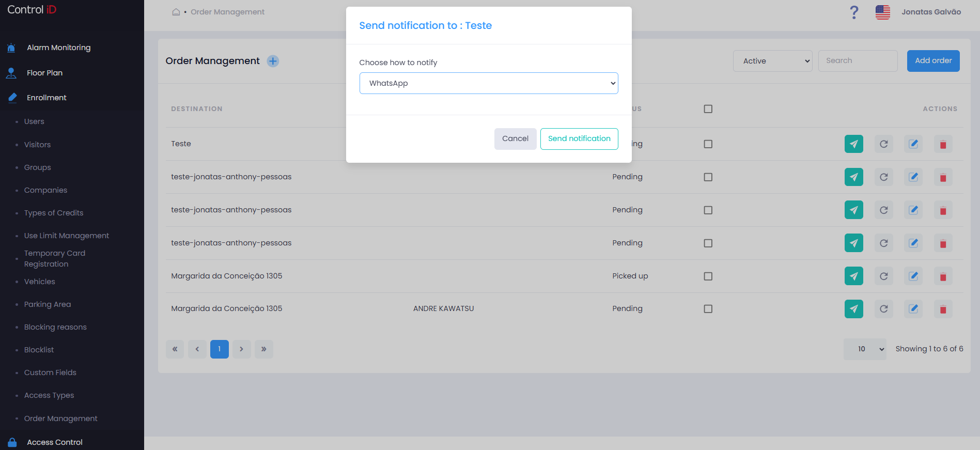Go to next page arrow

coord(242,349)
